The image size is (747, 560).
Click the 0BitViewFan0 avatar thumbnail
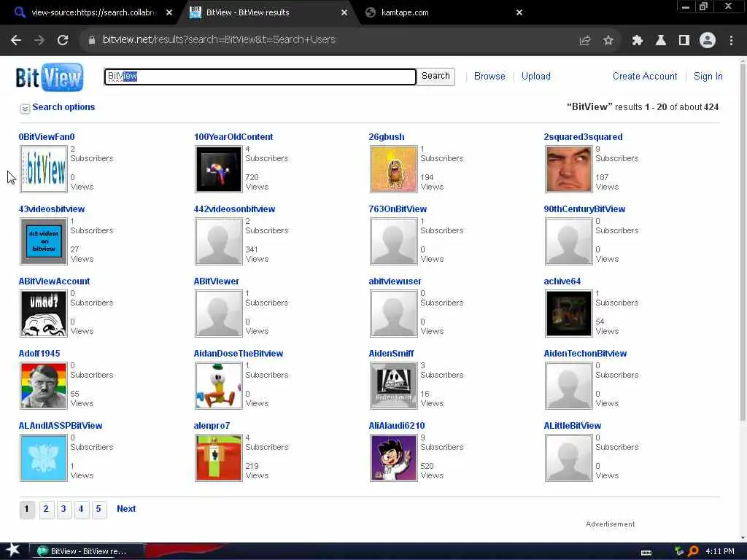click(x=44, y=169)
